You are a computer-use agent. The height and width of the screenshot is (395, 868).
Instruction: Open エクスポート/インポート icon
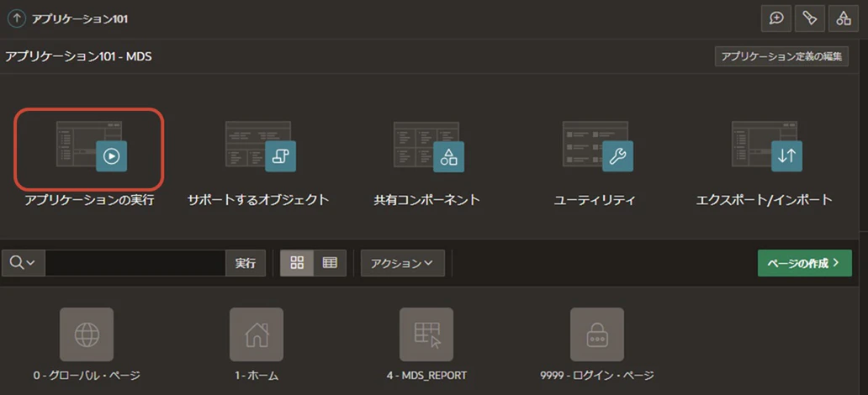click(x=766, y=145)
